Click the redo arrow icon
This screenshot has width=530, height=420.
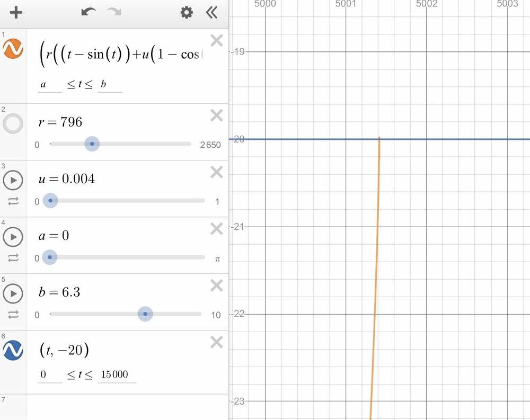(113, 13)
